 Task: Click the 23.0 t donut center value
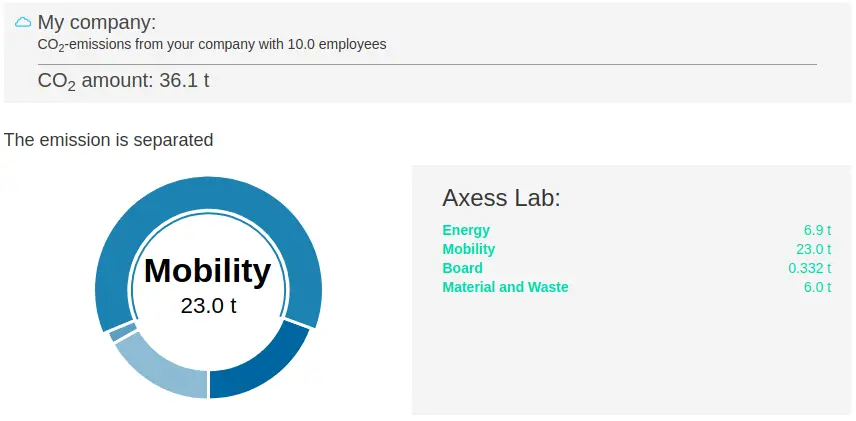(x=209, y=306)
